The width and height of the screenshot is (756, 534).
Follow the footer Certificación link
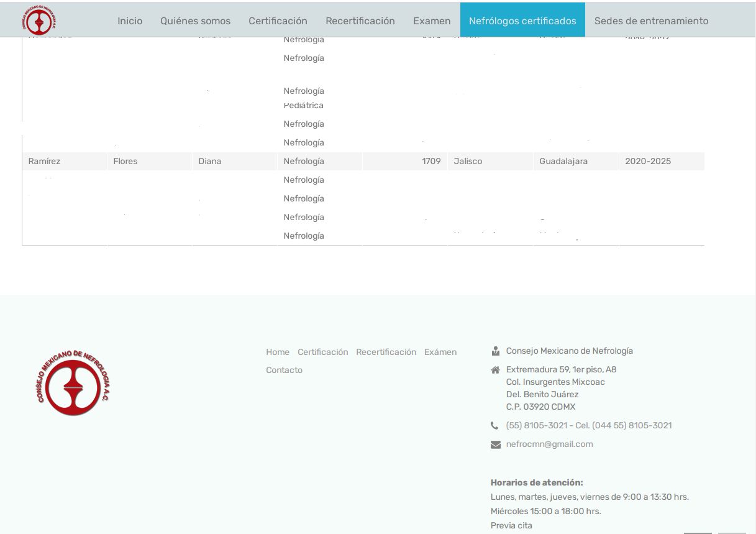pos(322,352)
